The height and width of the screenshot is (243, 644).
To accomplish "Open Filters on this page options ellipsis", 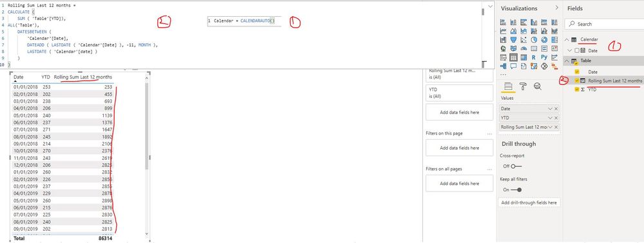I will click(489, 133).
